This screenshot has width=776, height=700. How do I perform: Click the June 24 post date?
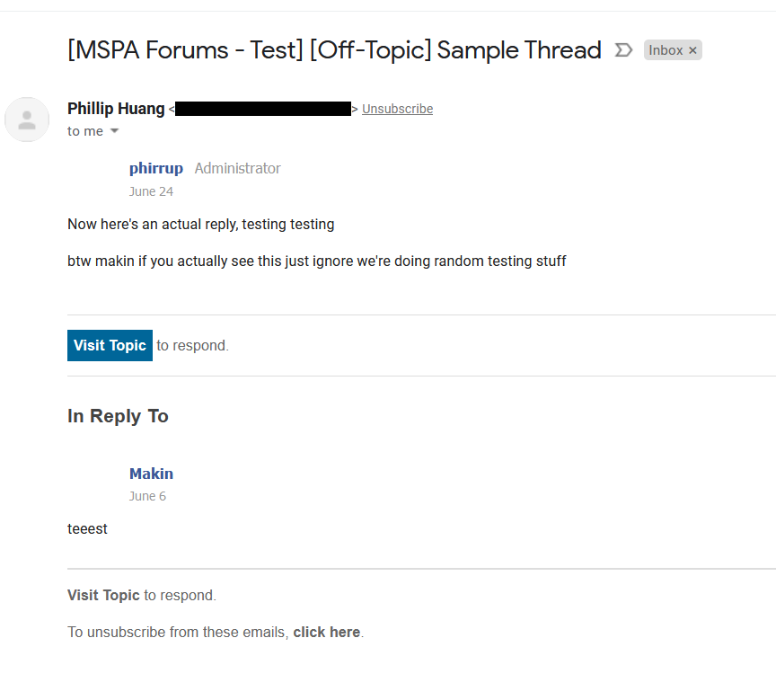pyautogui.click(x=151, y=191)
